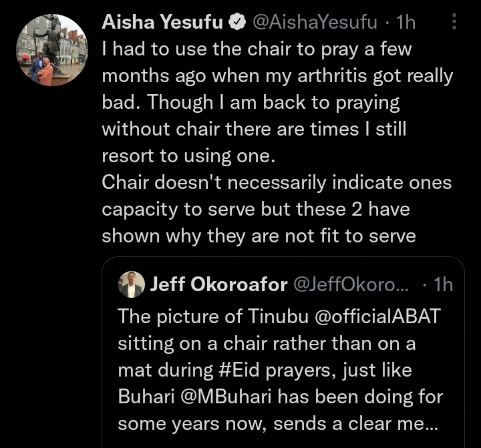The image size is (481, 448).
Task: Click the Jeff Okoroafor name in quote
Action: [218, 285]
